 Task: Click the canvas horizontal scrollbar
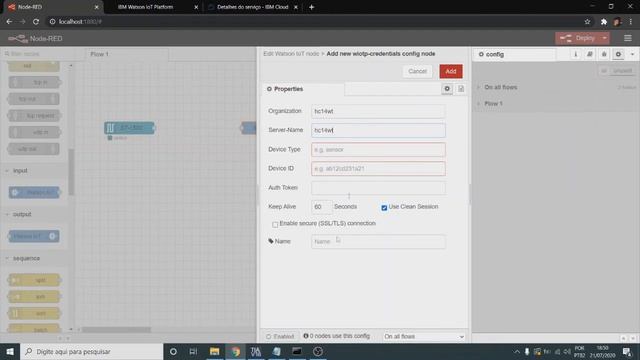click(116, 329)
